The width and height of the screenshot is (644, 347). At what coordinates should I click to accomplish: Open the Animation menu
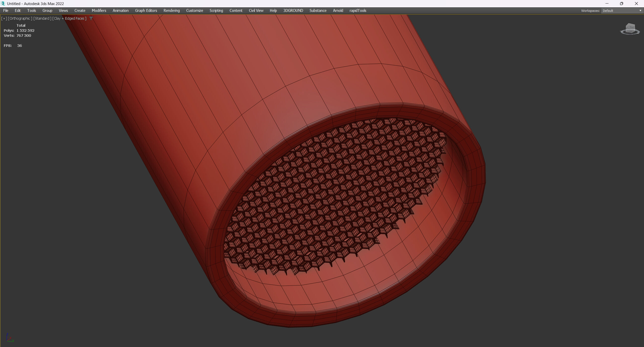point(121,11)
